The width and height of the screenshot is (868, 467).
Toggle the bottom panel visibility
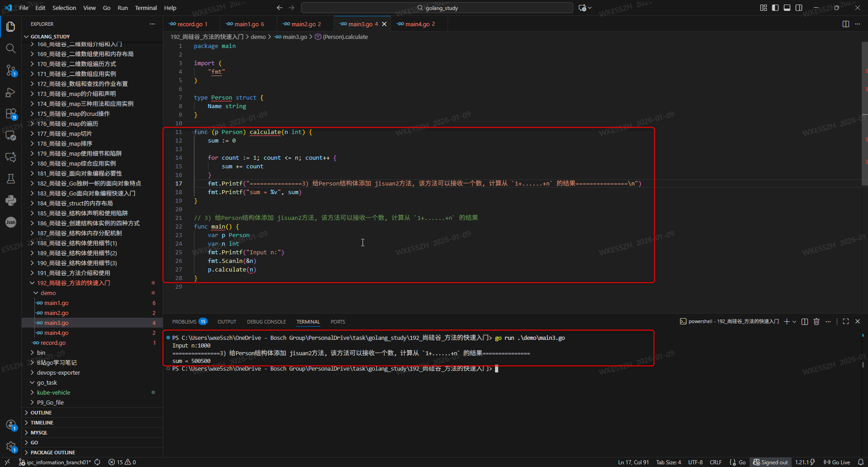[787, 8]
